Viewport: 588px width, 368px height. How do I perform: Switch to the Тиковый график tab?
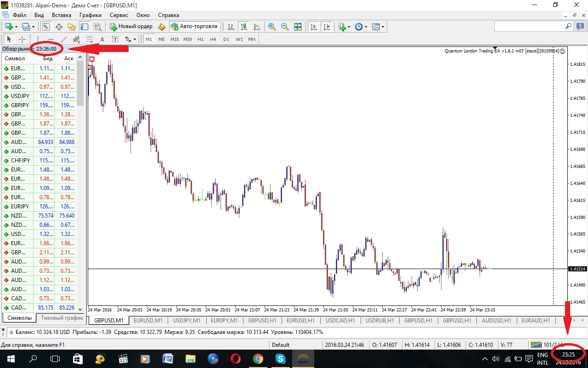pyautogui.click(x=62, y=318)
